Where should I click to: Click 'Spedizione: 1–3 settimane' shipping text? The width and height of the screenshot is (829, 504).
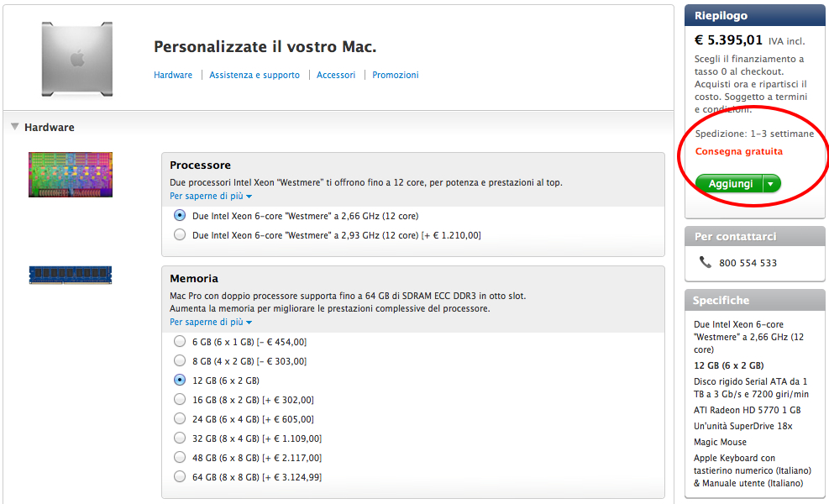[754, 134]
